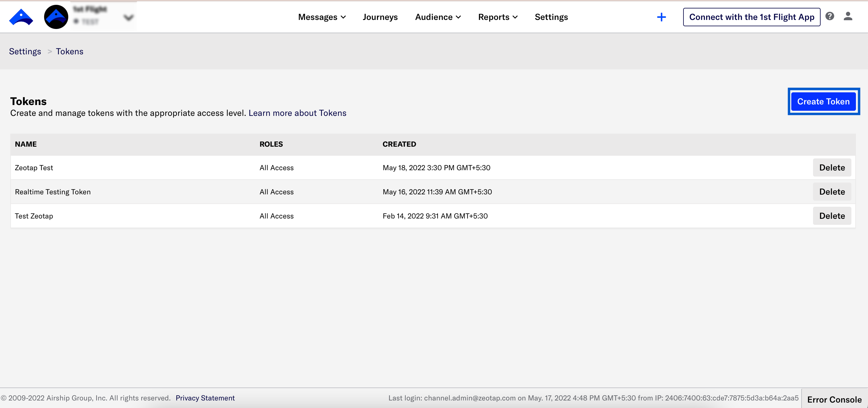Screen dimensions: 868x408
Task: Open Learn more about Tokens link
Action: click(297, 113)
